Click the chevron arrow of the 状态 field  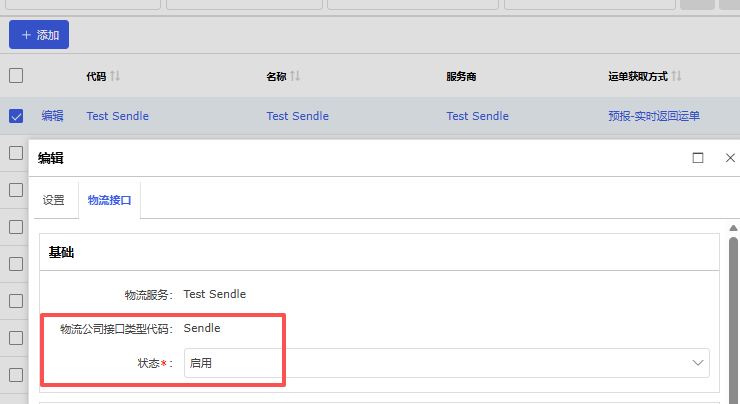point(698,363)
